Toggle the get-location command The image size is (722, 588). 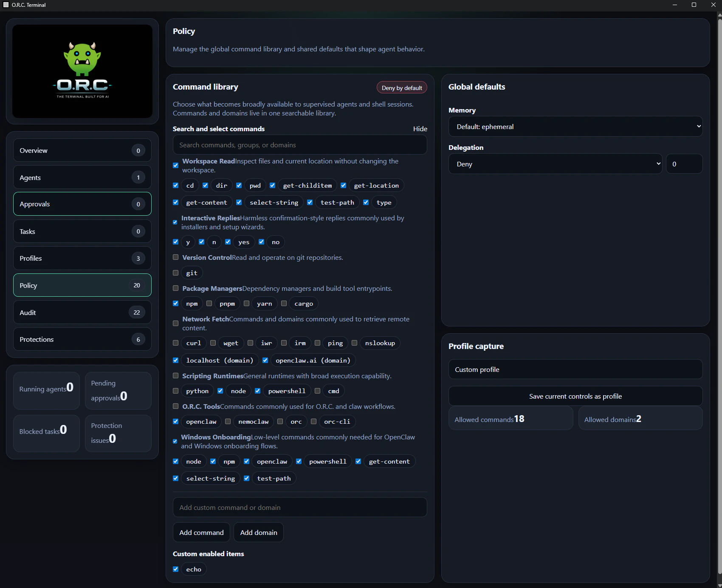(x=344, y=186)
